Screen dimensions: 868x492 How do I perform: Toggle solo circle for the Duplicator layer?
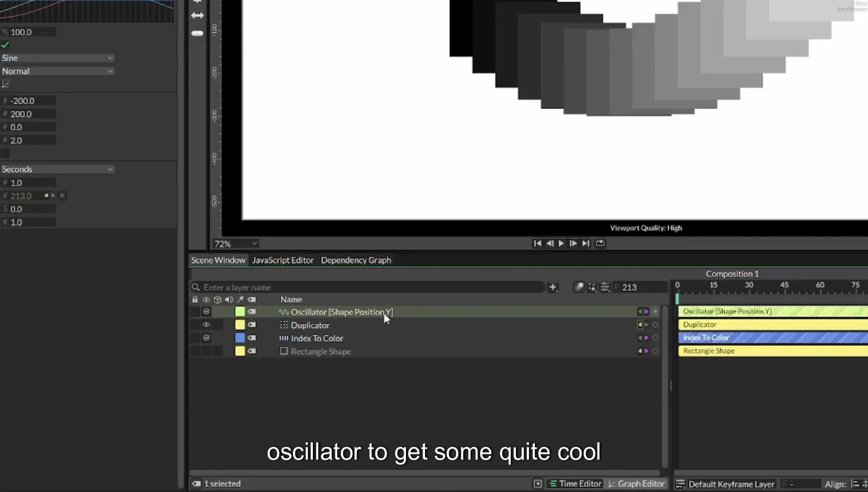coord(655,325)
